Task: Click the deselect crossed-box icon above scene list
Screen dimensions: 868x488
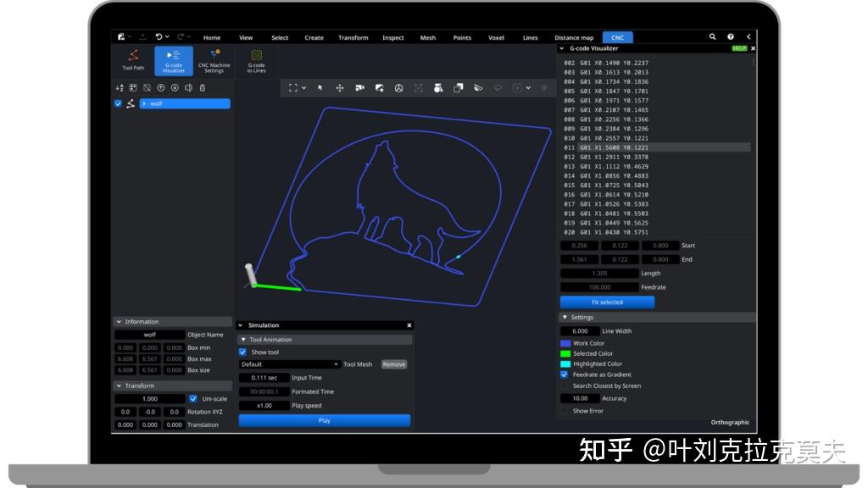Action: [147, 88]
